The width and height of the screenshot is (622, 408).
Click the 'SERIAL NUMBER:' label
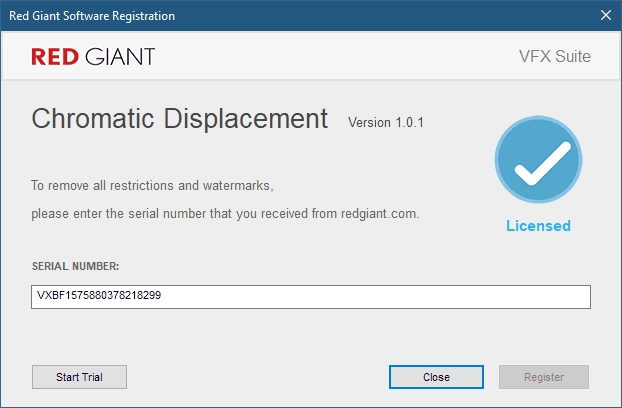[75, 266]
